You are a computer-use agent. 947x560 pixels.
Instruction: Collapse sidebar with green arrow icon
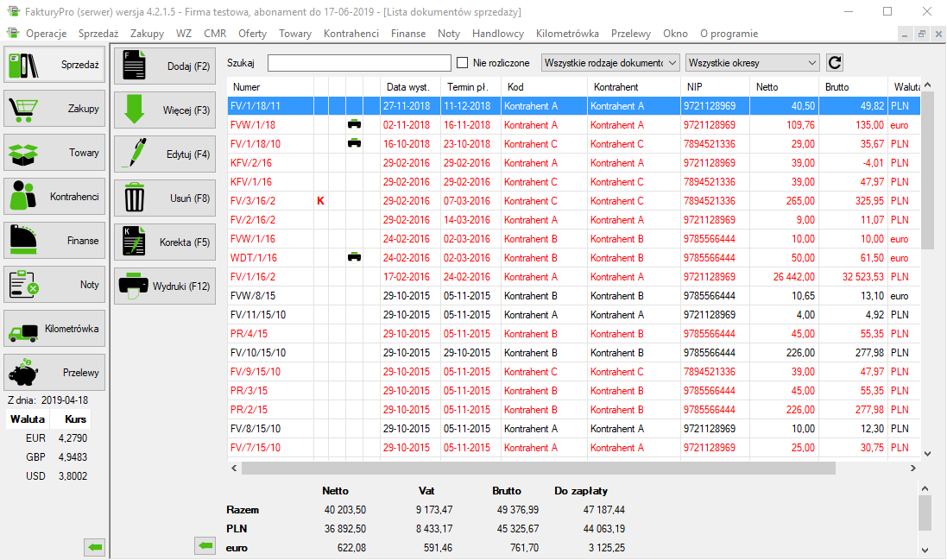pyautogui.click(x=95, y=546)
